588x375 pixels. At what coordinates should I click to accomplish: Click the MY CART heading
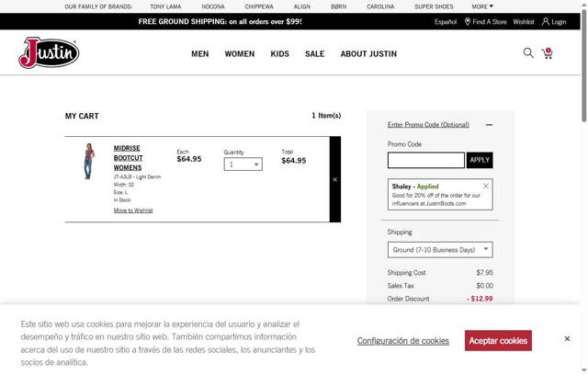pos(82,116)
